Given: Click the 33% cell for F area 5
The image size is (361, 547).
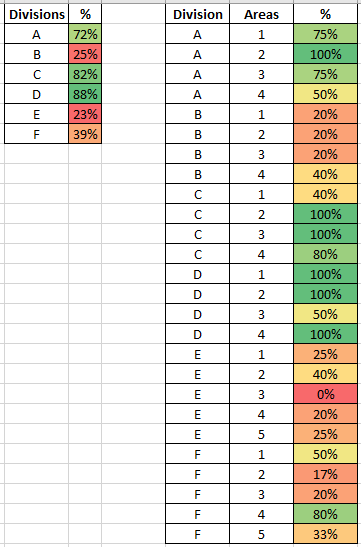Looking at the screenshot, I should pyautogui.click(x=325, y=534).
